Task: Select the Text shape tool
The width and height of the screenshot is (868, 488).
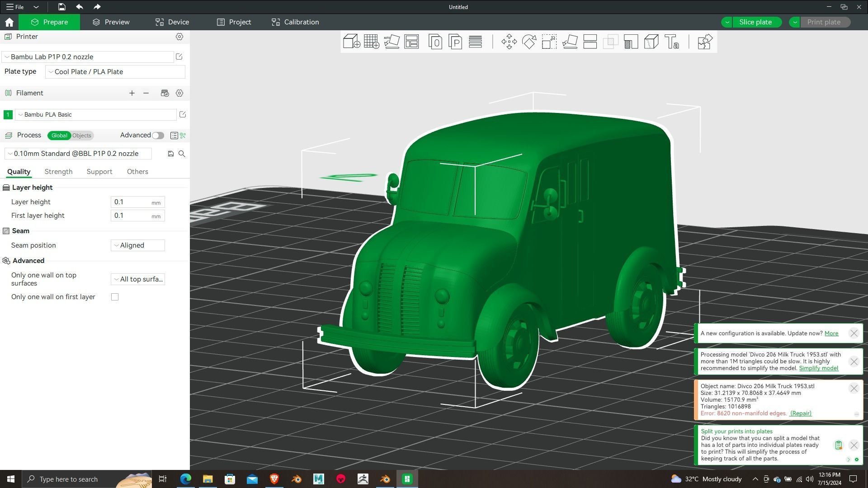Action: point(672,42)
